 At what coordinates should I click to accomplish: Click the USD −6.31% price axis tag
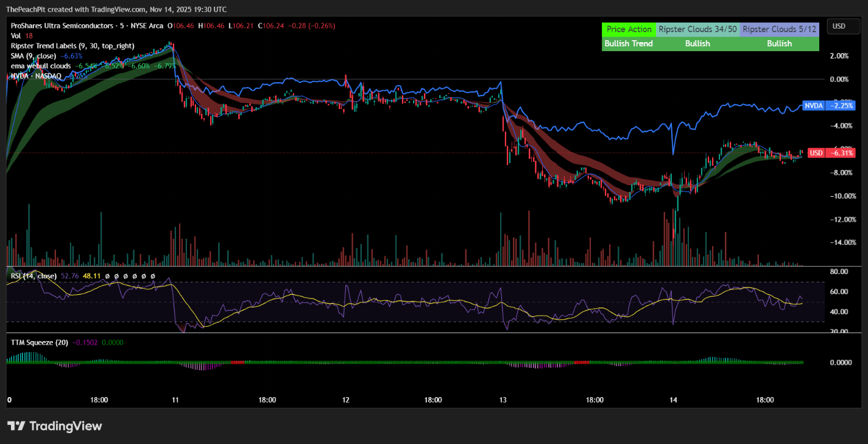click(831, 153)
